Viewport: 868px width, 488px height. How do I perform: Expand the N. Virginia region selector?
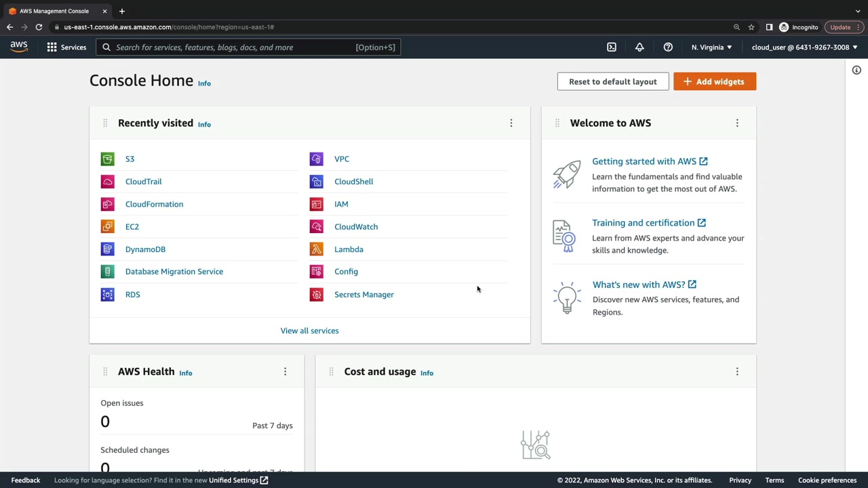pos(711,47)
